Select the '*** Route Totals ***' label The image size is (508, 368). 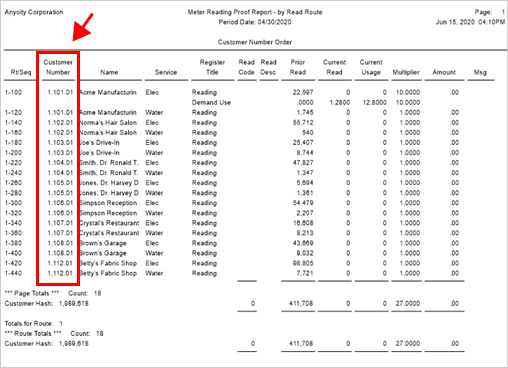click(x=33, y=333)
